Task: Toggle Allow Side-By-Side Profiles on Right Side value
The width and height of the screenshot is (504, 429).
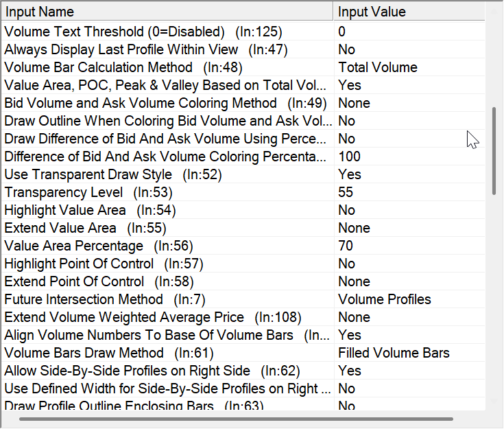Action: [x=409, y=371]
